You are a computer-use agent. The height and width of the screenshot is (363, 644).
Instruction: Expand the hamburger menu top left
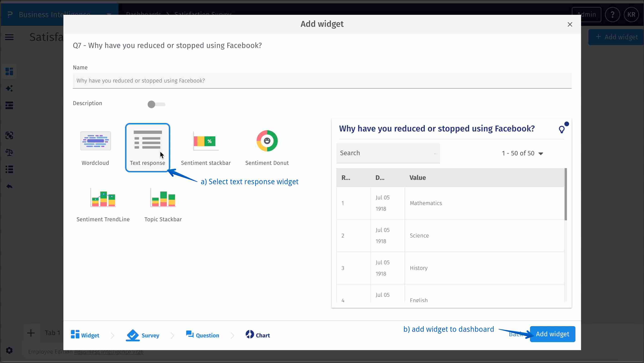[x=9, y=37]
